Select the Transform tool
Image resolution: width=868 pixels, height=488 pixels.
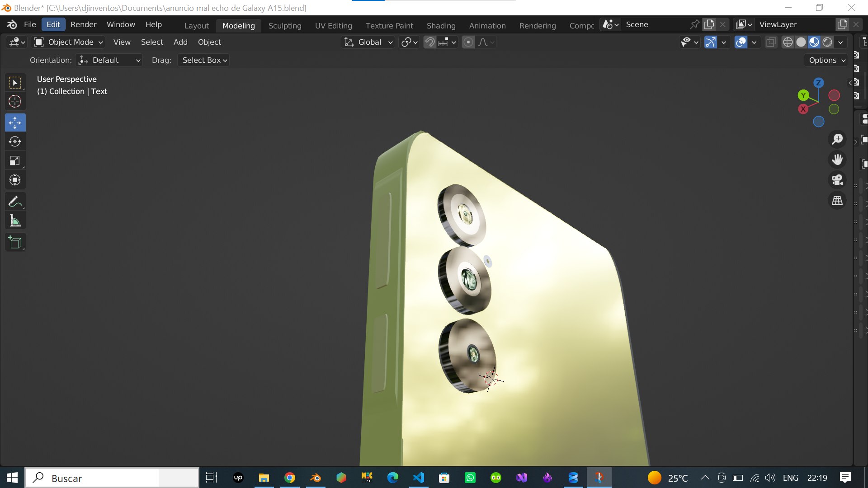(x=15, y=180)
